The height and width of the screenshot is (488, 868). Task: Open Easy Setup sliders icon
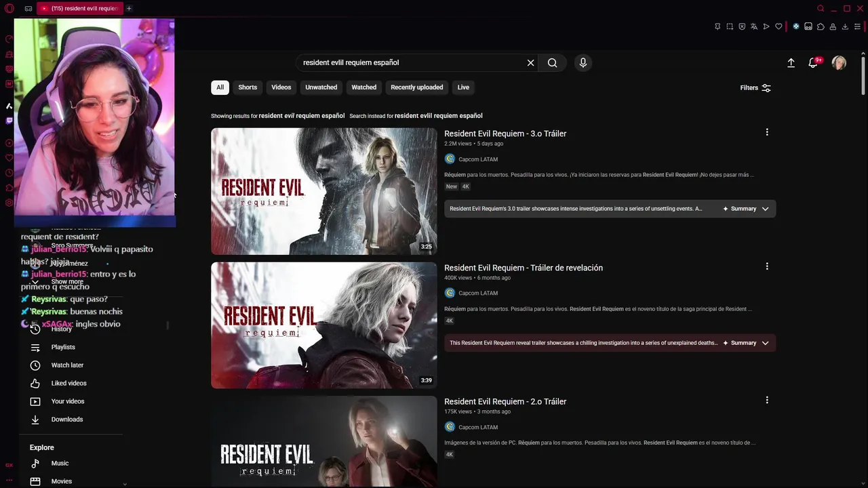(857, 26)
